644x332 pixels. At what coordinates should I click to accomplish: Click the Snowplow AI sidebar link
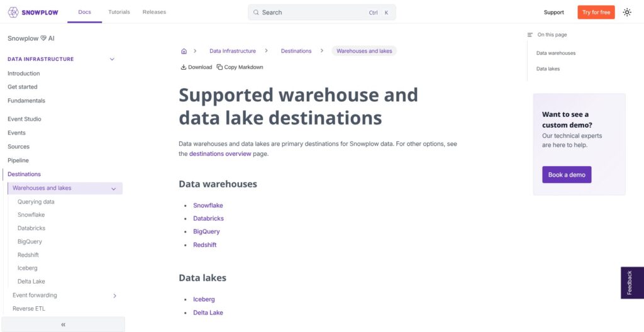click(x=31, y=38)
